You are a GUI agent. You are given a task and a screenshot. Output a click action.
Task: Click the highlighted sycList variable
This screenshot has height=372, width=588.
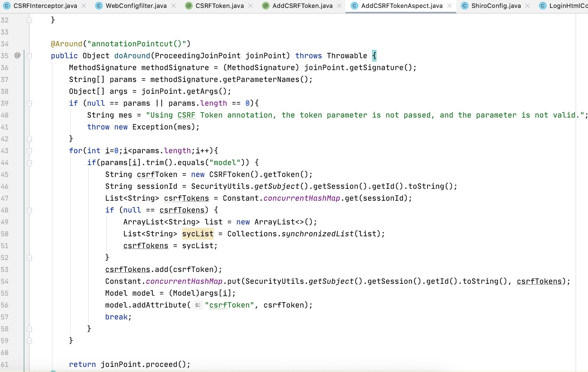198,234
